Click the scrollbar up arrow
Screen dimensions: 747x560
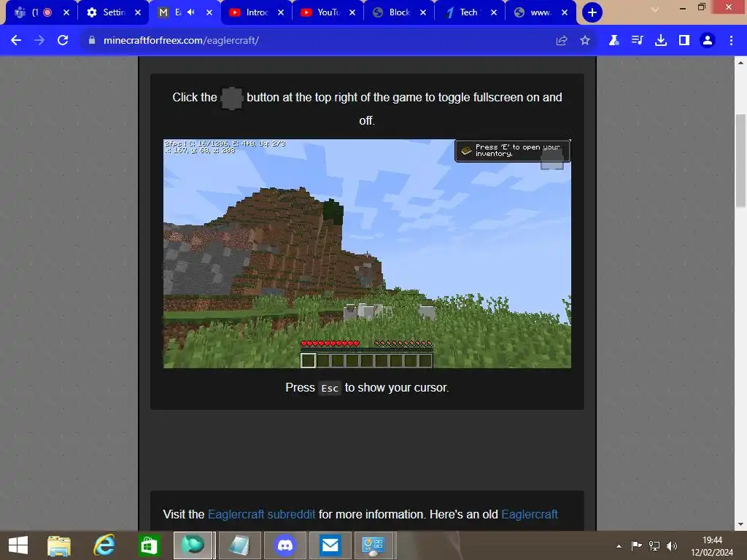(x=740, y=63)
